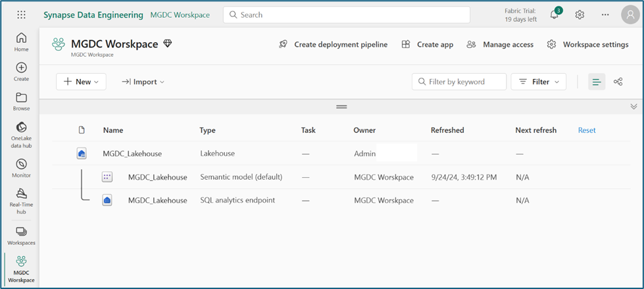Click the workspace people icon next to the title
This screenshot has height=289, width=644.
(59, 44)
